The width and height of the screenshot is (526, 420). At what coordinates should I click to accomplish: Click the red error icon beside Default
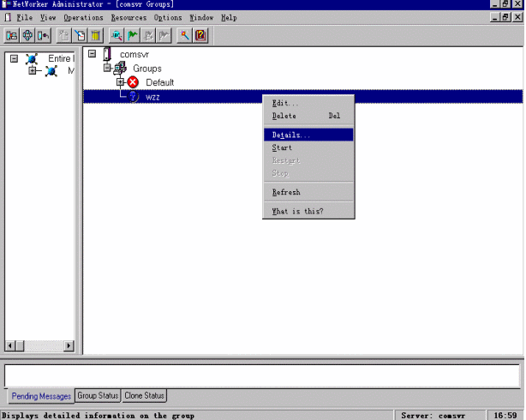point(134,82)
